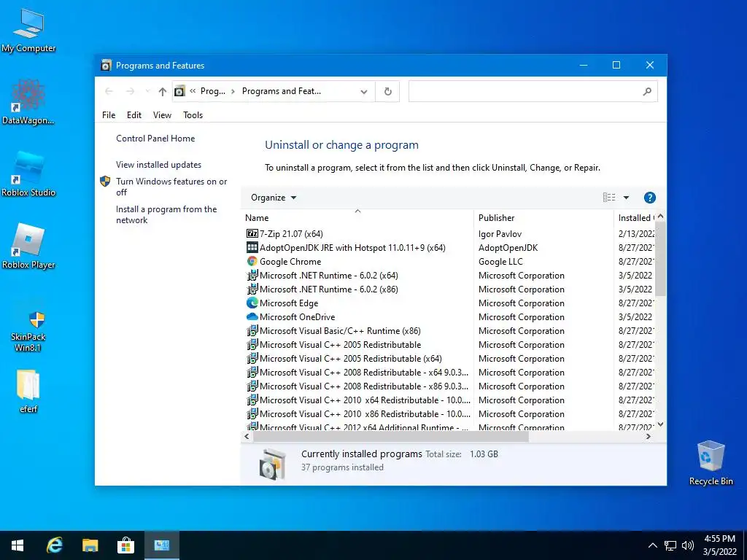
Task: Go up one level with the up arrow
Action: [x=163, y=91]
